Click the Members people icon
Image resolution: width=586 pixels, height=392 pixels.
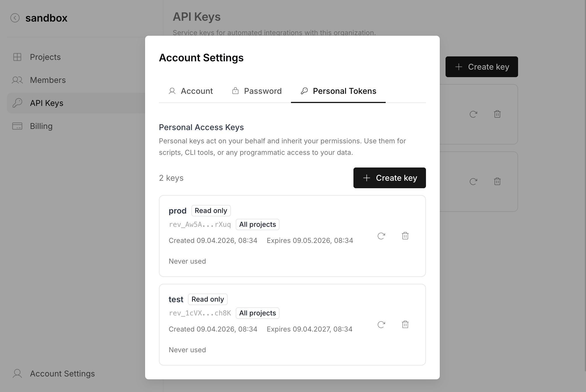click(x=17, y=80)
